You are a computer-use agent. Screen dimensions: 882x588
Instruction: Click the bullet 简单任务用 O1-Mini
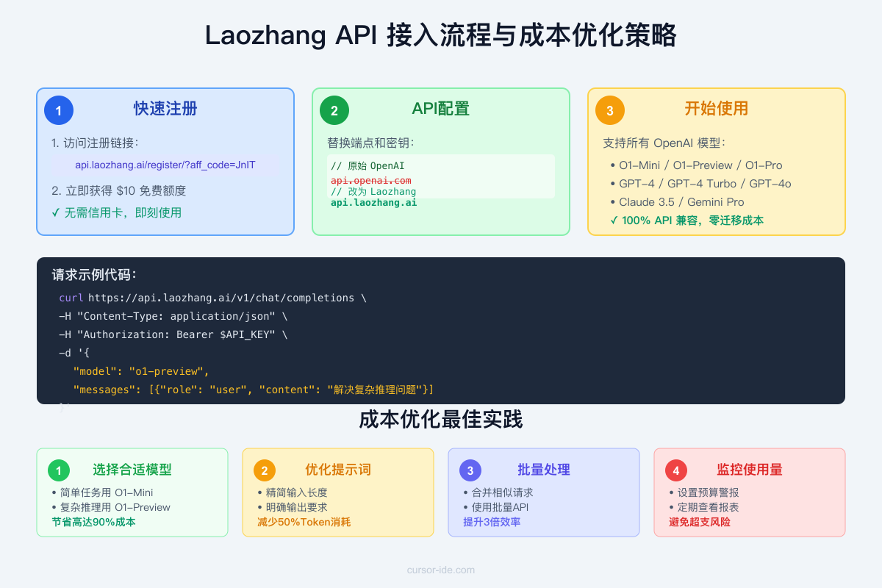point(102,492)
